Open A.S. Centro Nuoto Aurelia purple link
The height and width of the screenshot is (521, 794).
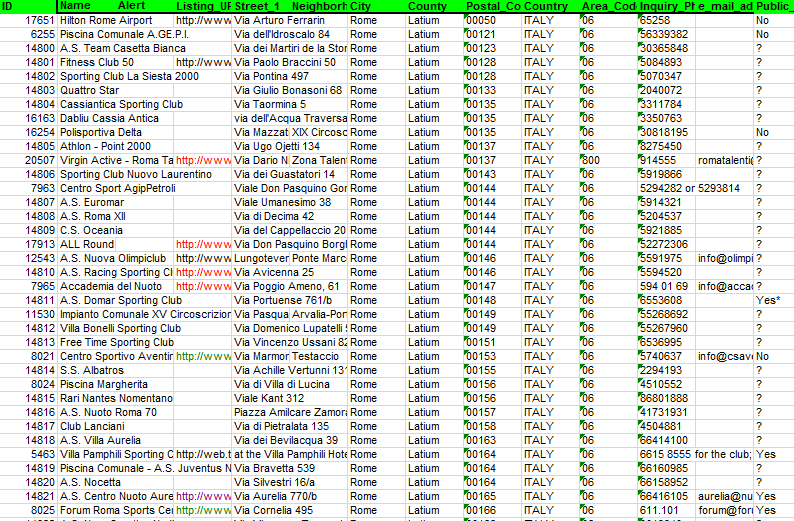tap(203, 496)
